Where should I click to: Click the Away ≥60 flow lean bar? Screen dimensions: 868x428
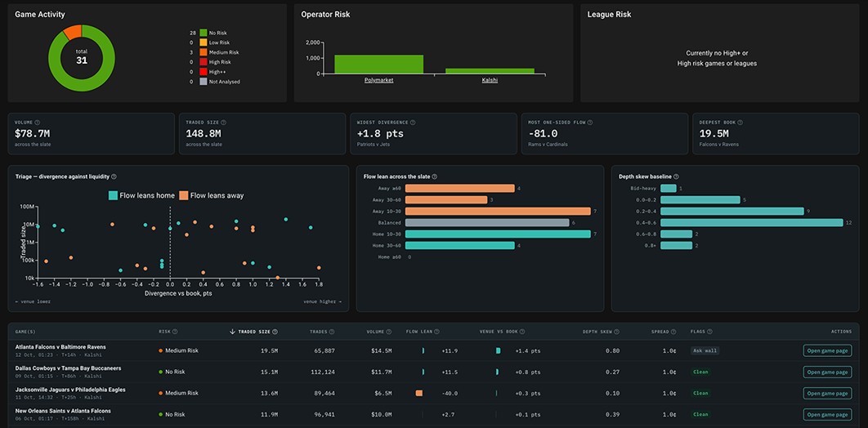click(x=459, y=189)
